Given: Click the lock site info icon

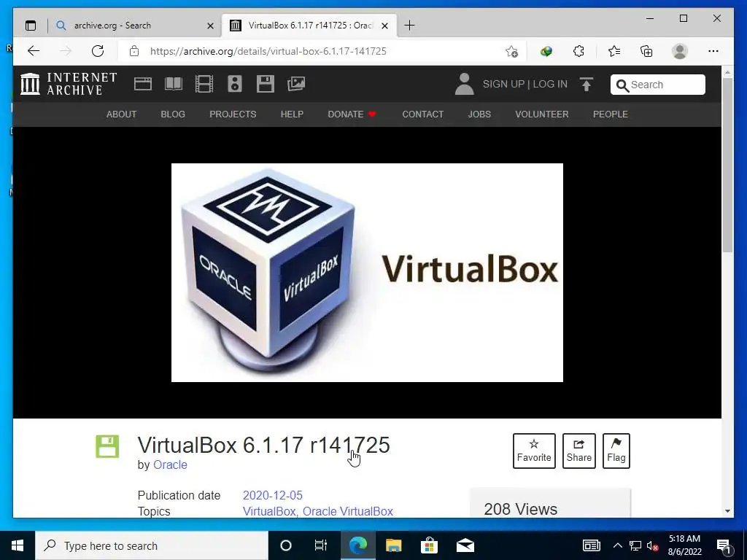Looking at the screenshot, I should click(134, 51).
